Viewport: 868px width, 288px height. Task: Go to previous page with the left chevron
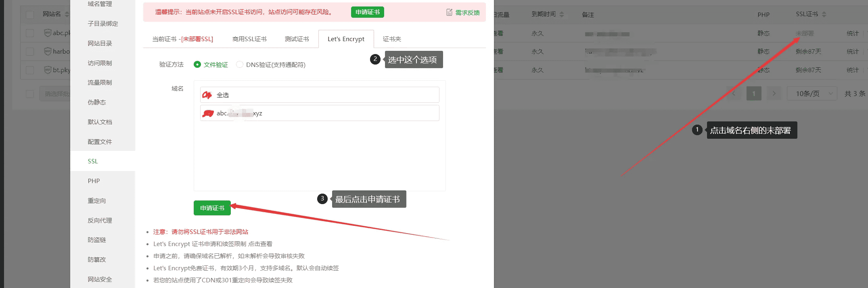pyautogui.click(x=734, y=94)
